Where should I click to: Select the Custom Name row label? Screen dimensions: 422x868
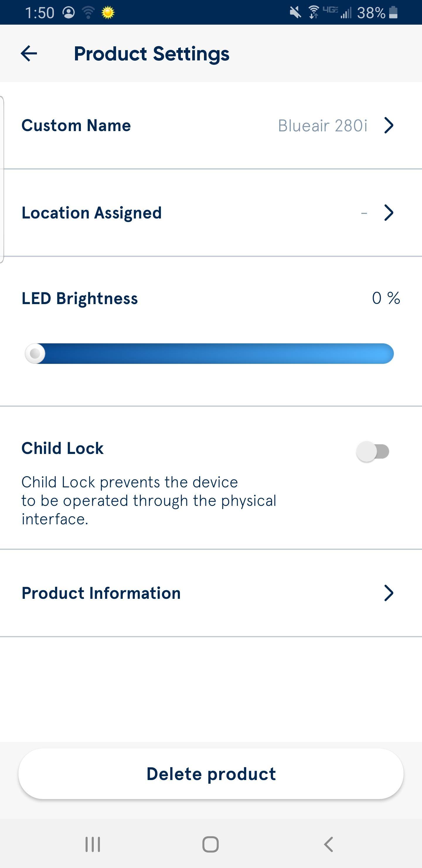76,125
